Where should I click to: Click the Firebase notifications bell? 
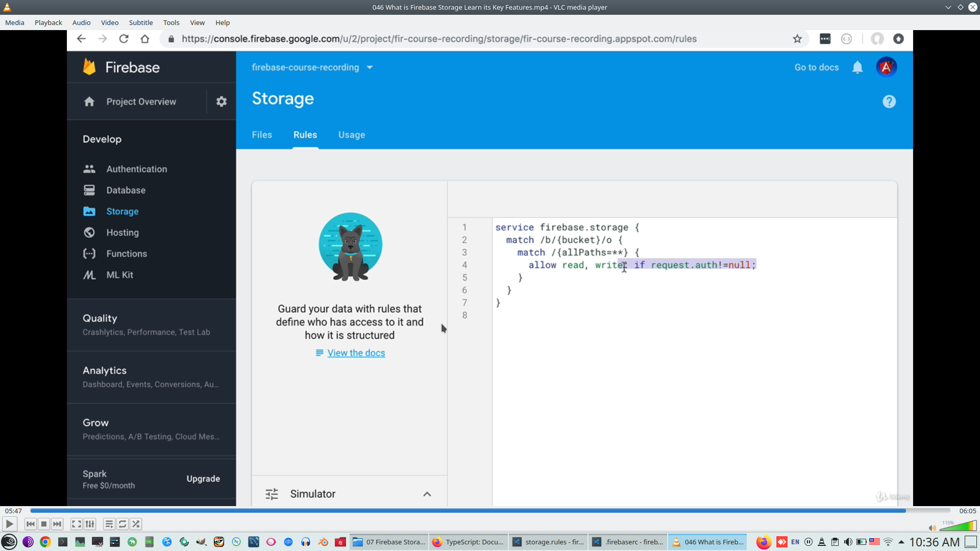point(857,67)
